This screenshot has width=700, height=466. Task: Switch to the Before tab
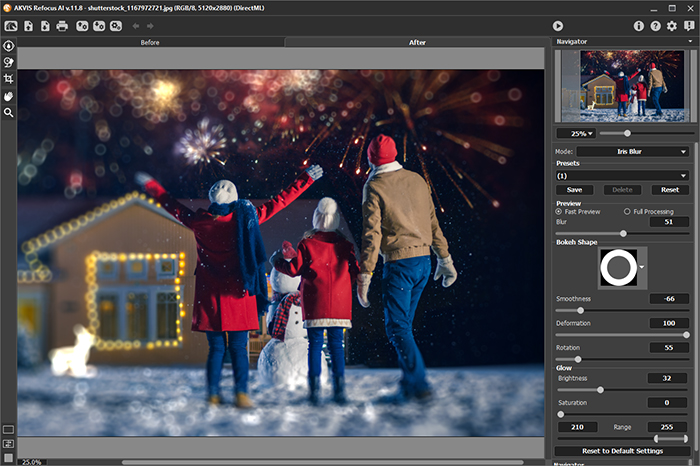(150, 43)
